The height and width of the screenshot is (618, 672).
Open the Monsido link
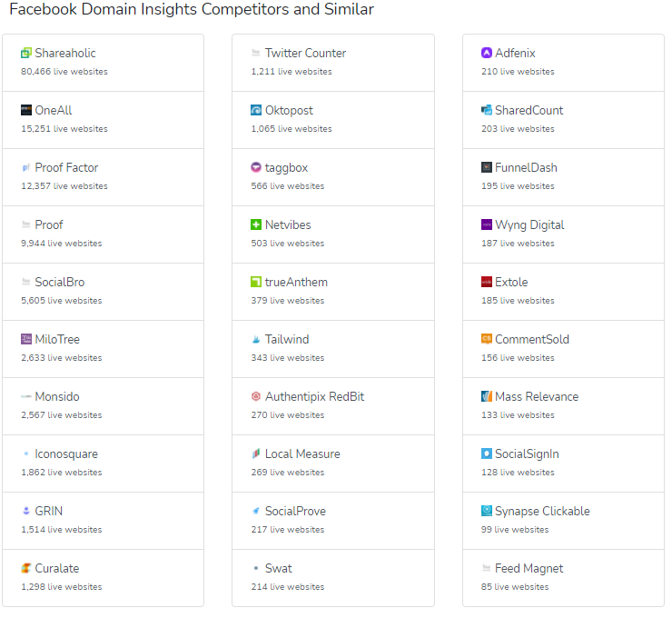[x=57, y=397]
